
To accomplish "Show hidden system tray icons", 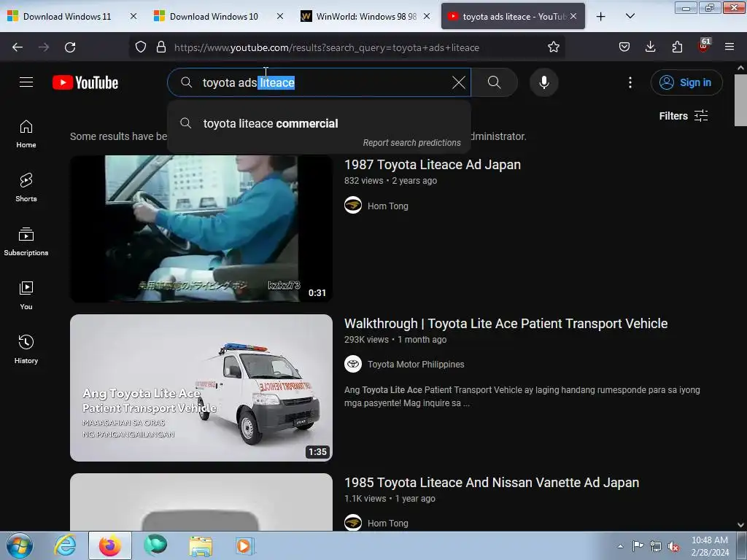I will [620, 546].
